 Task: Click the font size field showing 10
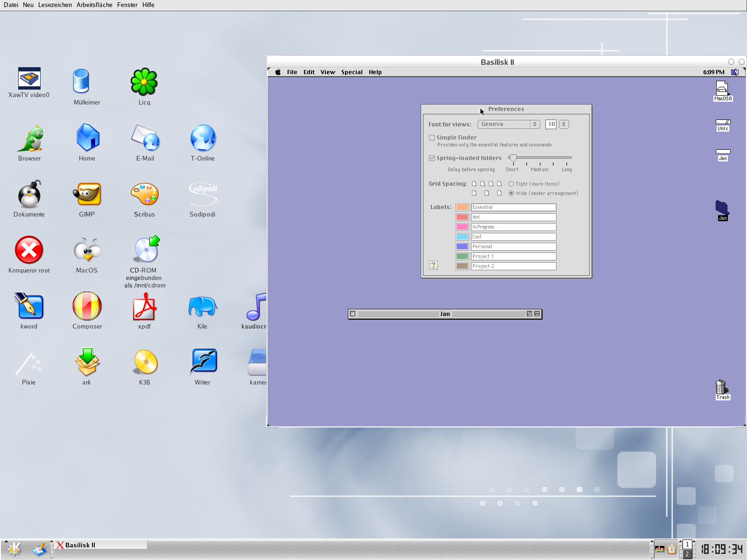[x=551, y=124]
